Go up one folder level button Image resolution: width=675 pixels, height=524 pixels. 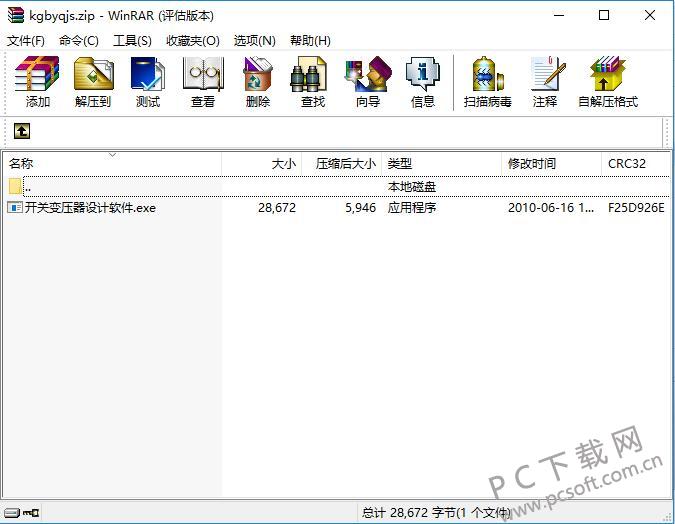click(22, 130)
